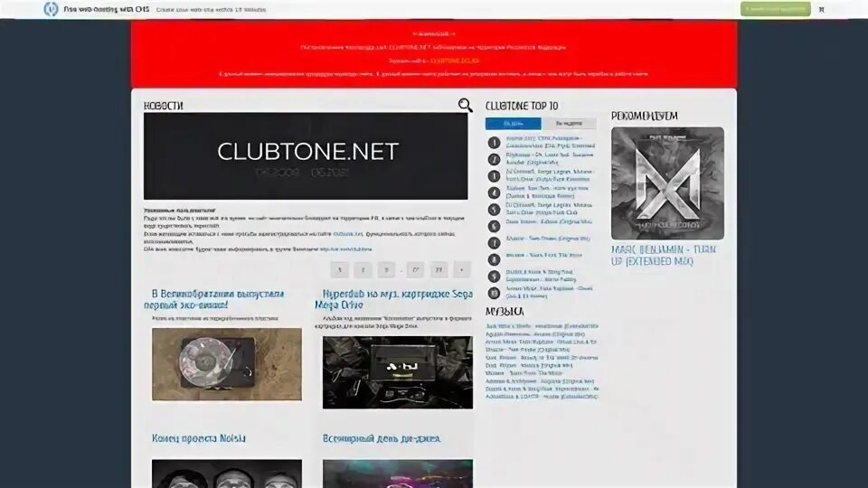
Task: Open track number 4 in Clubtone Top 10
Action: pyautogui.click(x=548, y=192)
